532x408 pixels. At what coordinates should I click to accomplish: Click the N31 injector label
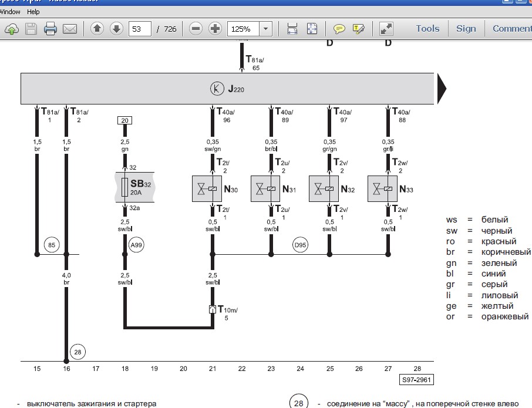[x=289, y=189]
